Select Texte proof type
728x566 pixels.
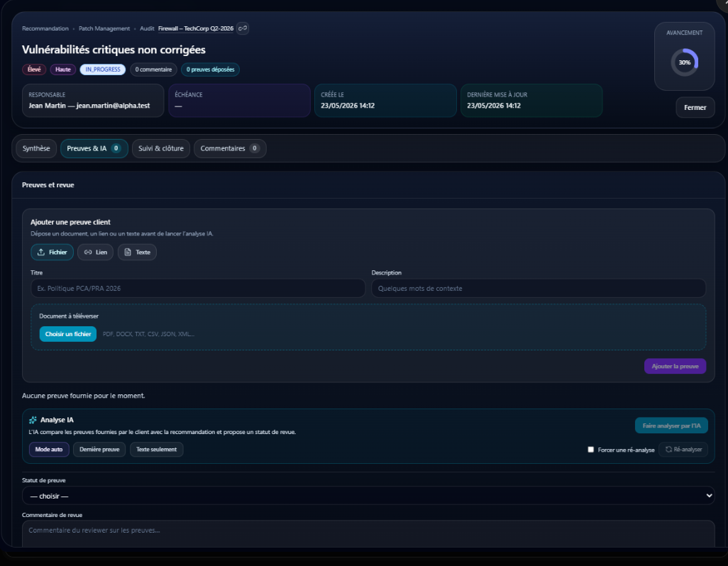pos(137,252)
